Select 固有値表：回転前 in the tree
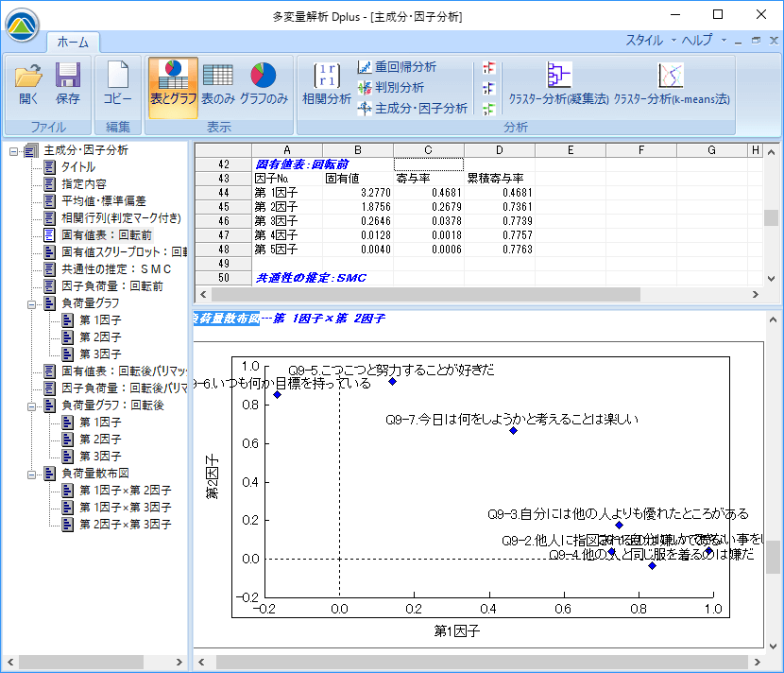Viewport: 784px width, 673px height. coord(106,235)
